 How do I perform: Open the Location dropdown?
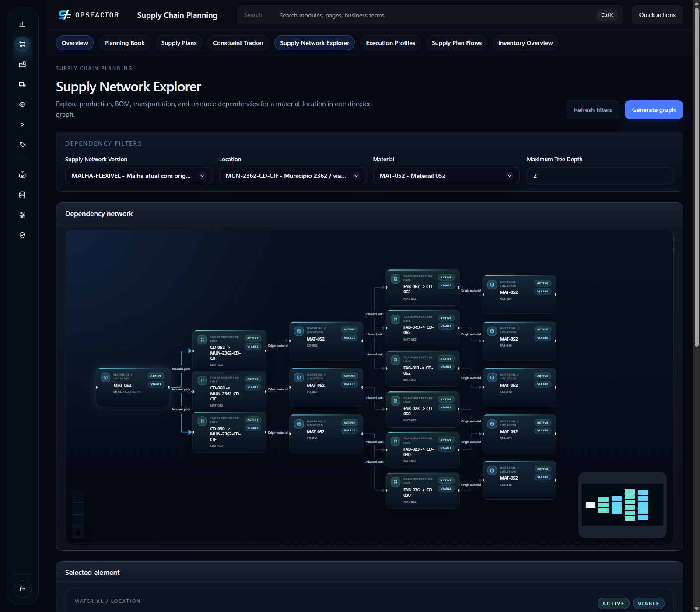pos(292,176)
